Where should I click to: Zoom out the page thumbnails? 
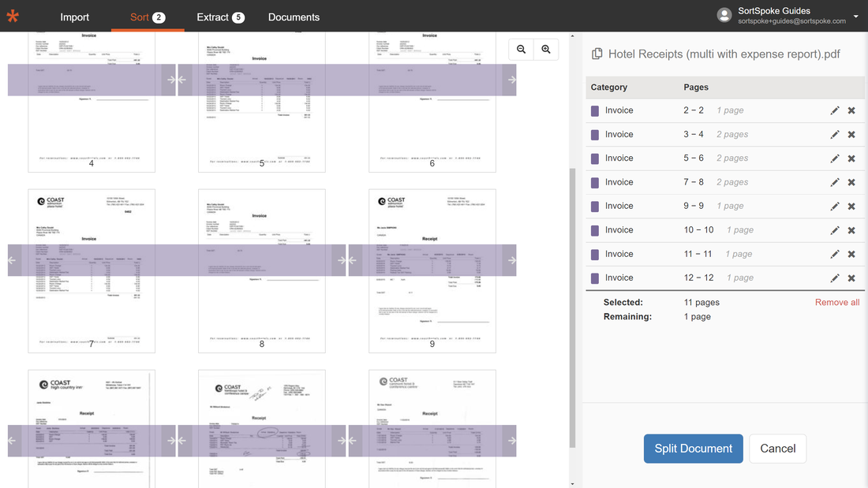522,49
